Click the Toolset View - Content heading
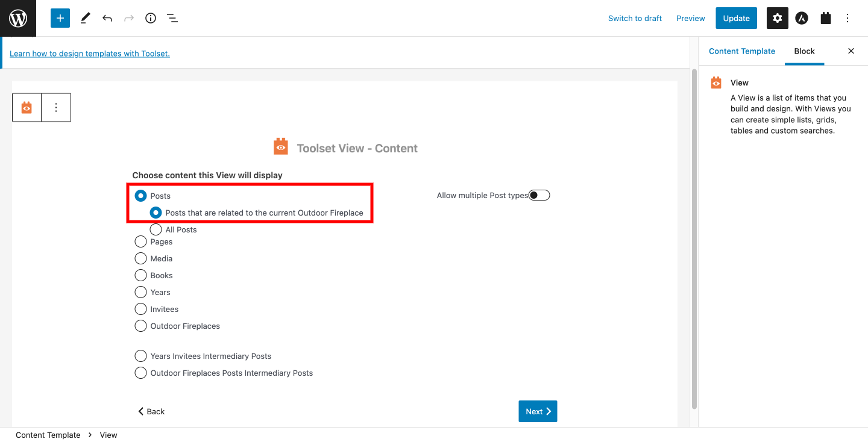The height and width of the screenshot is (442, 868). pyautogui.click(x=357, y=148)
